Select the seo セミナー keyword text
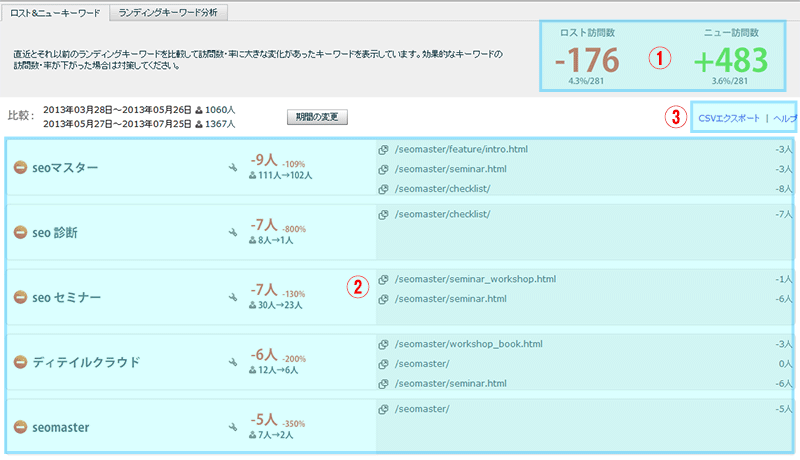The image size is (800, 460). point(66,297)
